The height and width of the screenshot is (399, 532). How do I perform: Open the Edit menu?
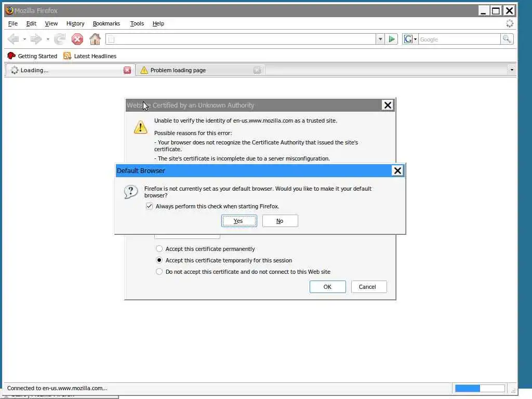(31, 23)
